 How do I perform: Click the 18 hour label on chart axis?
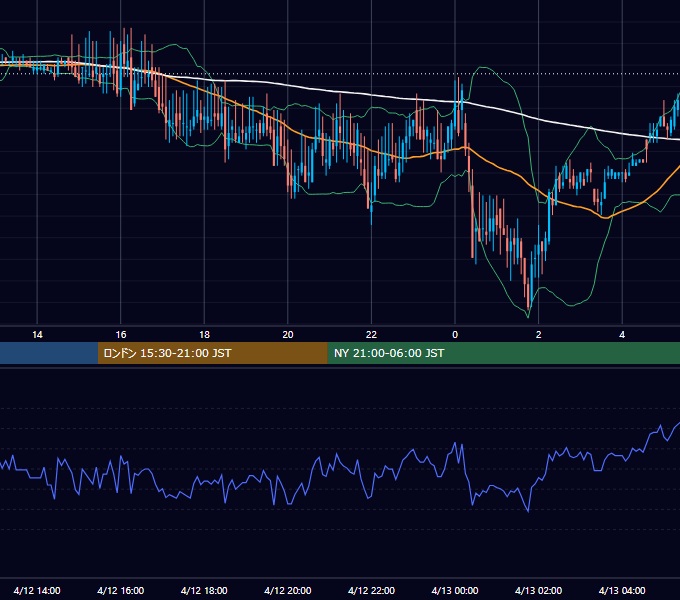click(204, 335)
